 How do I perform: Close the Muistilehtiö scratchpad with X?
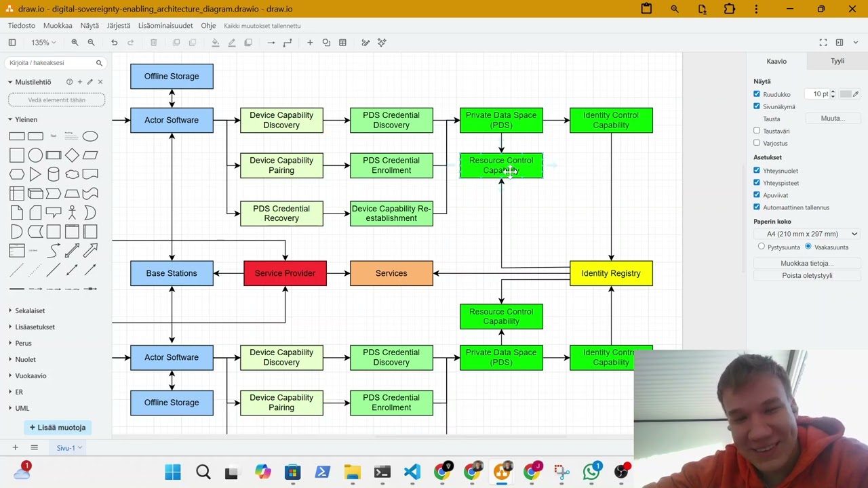pos(100,82)
